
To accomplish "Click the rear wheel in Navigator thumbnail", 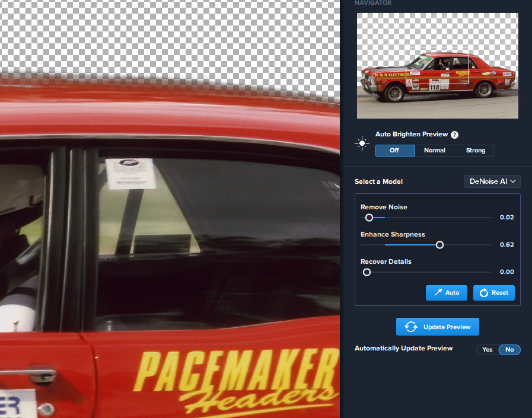I will click(484, 90).
